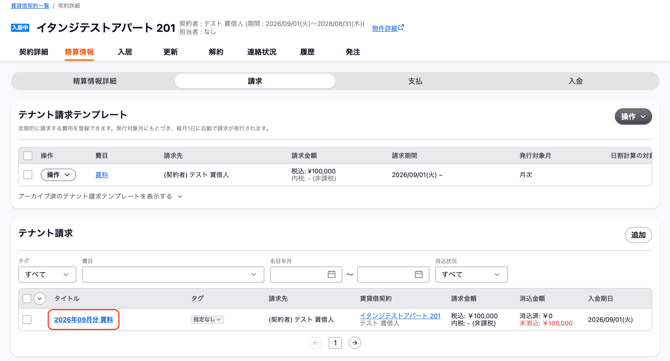Check the template table header checkbox

28,156
